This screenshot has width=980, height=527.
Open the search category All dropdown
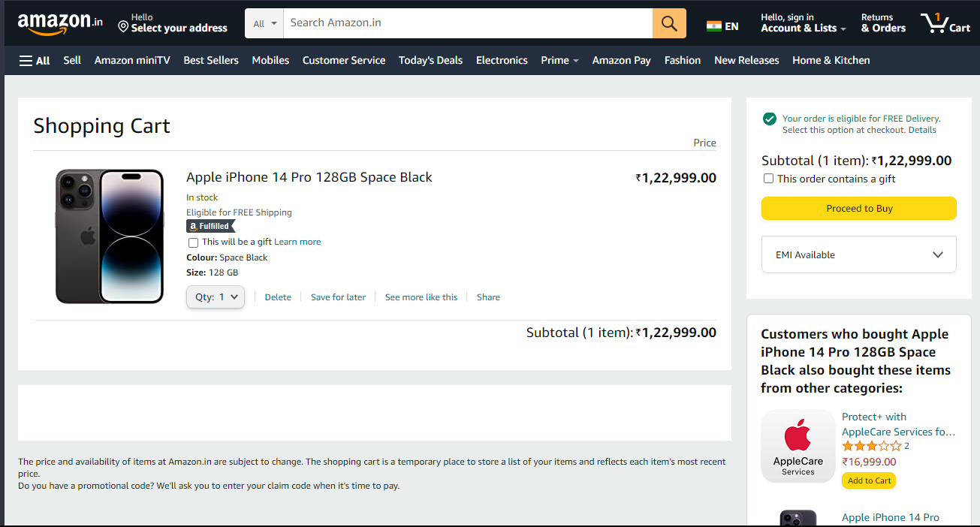pos(264,23)
